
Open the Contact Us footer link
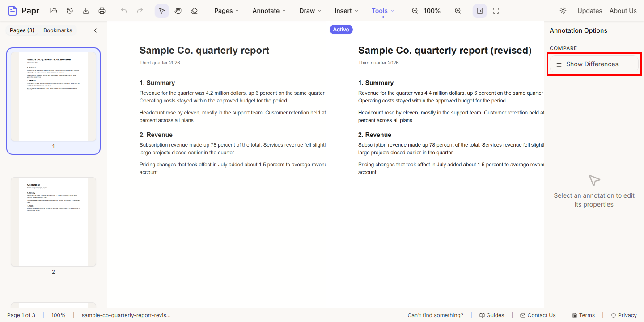(538, 315)
